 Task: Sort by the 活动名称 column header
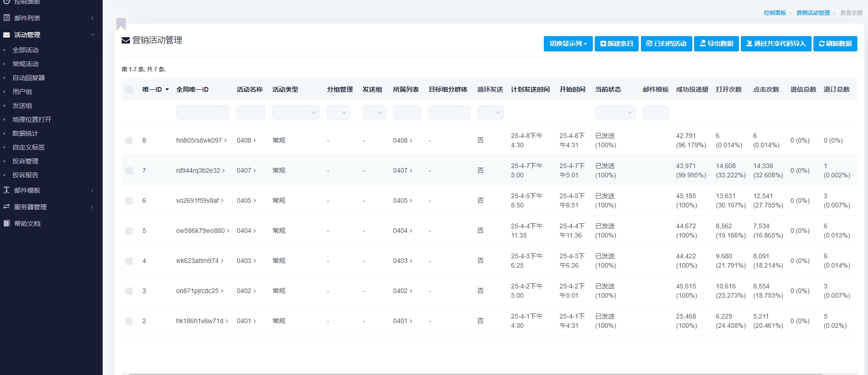point(250,90)
